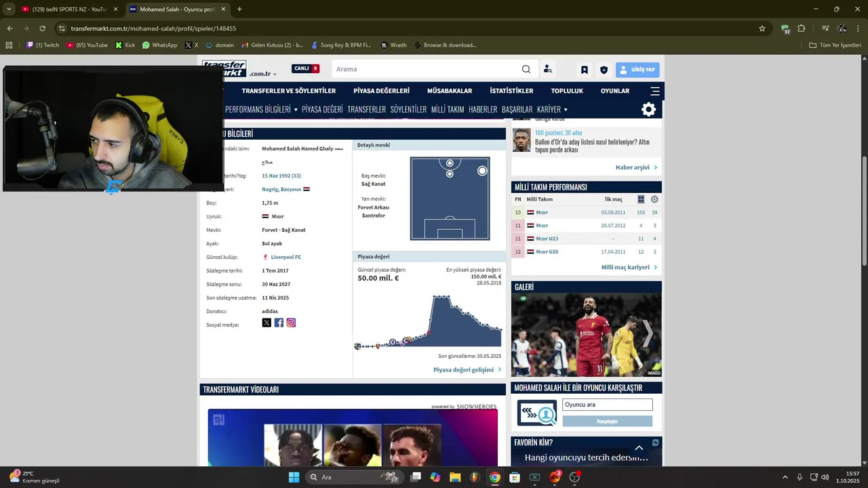Open the .com.tr country domain dropdown
The width and height of the screenshot is (868, 488).
point(262,74)
